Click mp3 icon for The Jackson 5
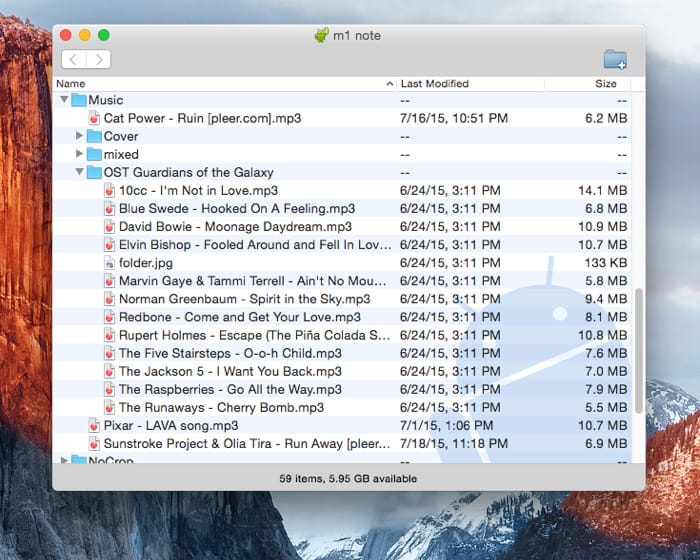The image size is (700, 560). coord(109,371)
